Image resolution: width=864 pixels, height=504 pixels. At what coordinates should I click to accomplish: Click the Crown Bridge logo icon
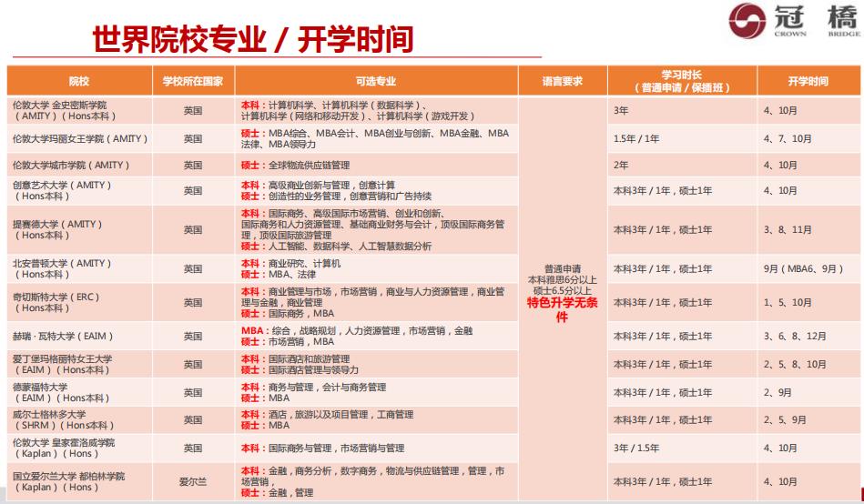[747, 20]
